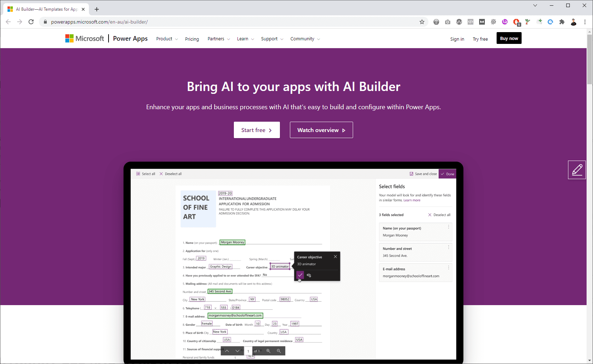Select the morganmooney email field on form

tap(235, 315)
